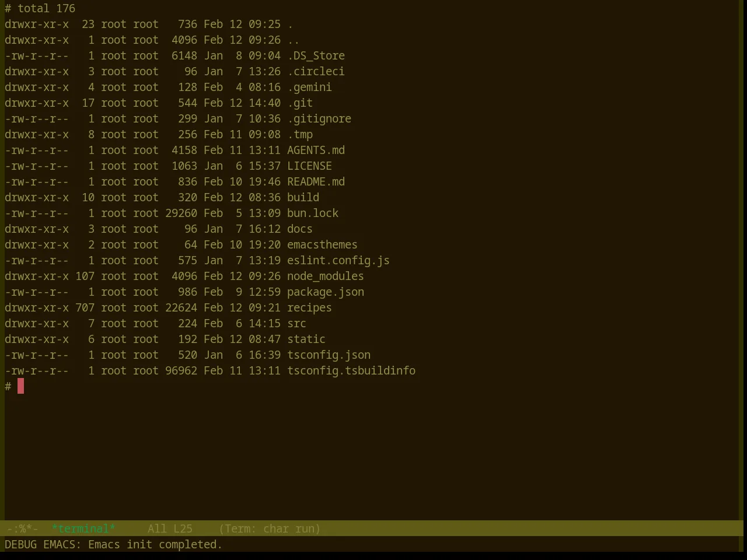Click the 14:40 timestamp of .git

[x=264, y=103]
